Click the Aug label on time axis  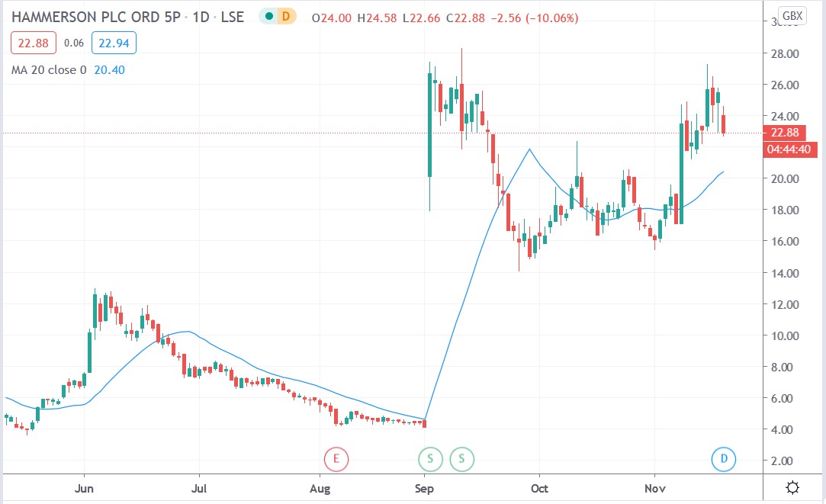[x=320, y=488]
